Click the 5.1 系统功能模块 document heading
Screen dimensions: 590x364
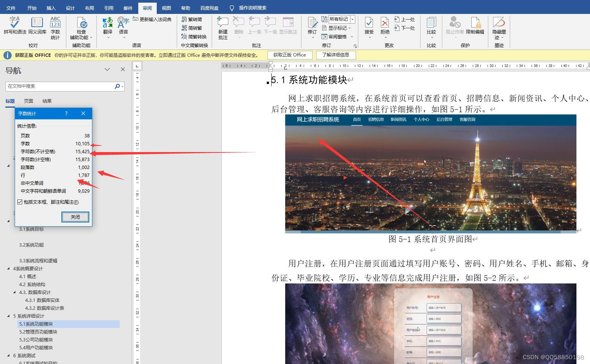(x=309, y=80)
